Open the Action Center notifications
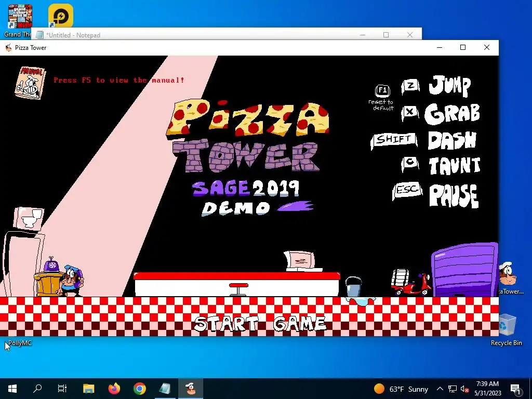 pos(516,389)
